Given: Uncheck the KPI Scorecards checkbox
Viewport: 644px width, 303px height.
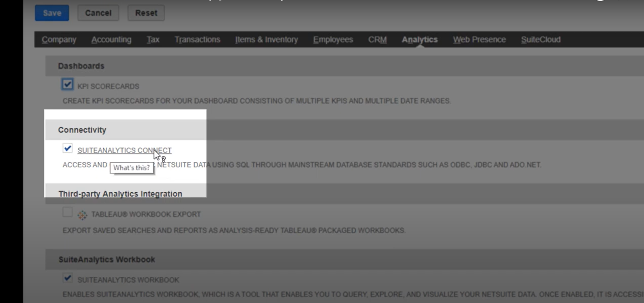Looking at the screenshot, I should click(x=67, y=85).
